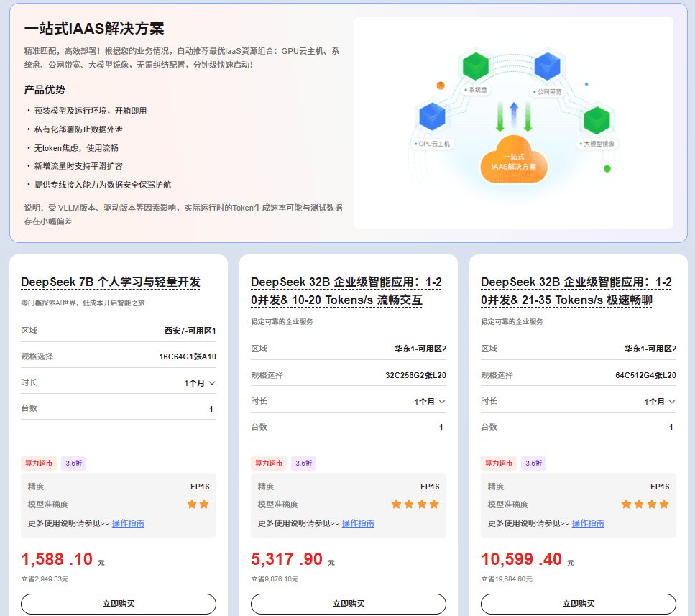Click the star rating in DeepSeek 7B card

198,505
